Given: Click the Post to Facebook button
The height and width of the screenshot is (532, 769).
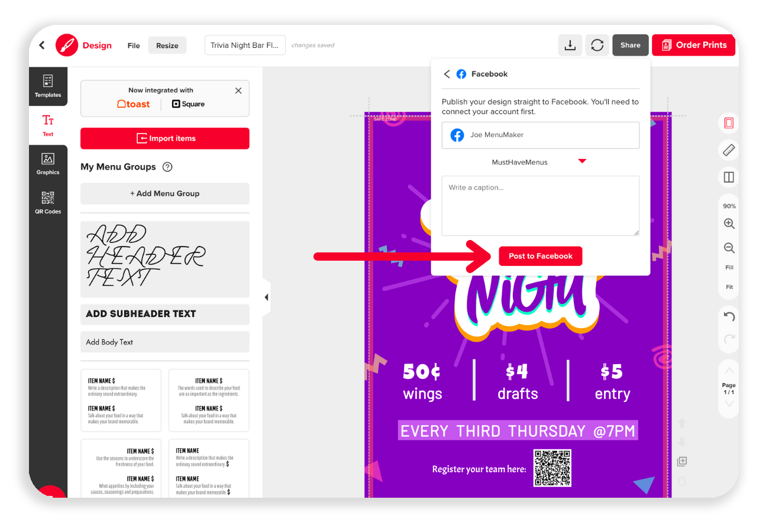Looking at the screenshot, I should [x=541, y=256].
